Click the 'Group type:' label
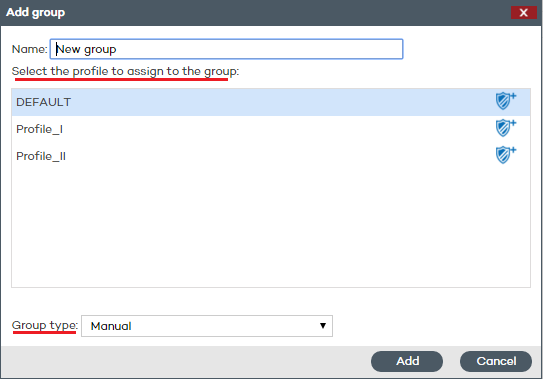The image size is (543, 379). (x=45, y=325)
